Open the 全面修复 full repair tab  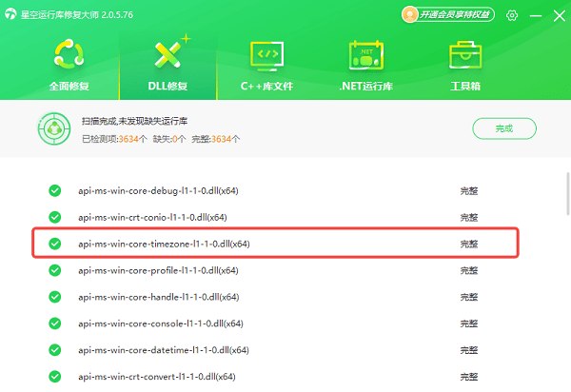point(69,66)
